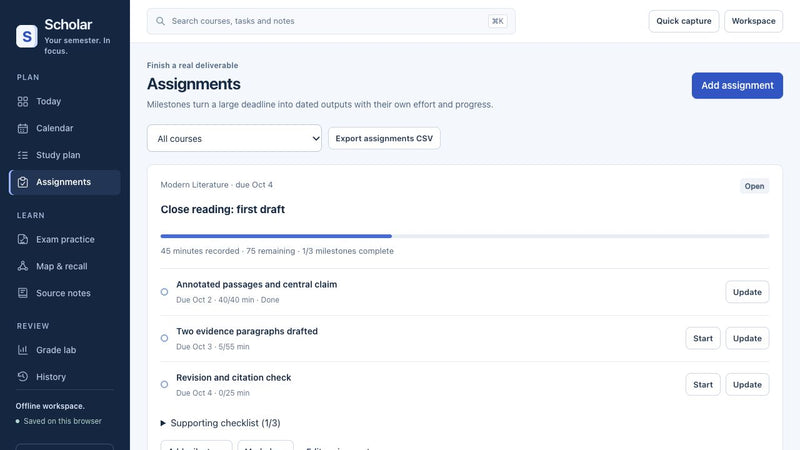Image resolution: width=800 pixels, height=450 pixels.
Task: Click the Exam practice icon
Action: (x=22, y=239)
